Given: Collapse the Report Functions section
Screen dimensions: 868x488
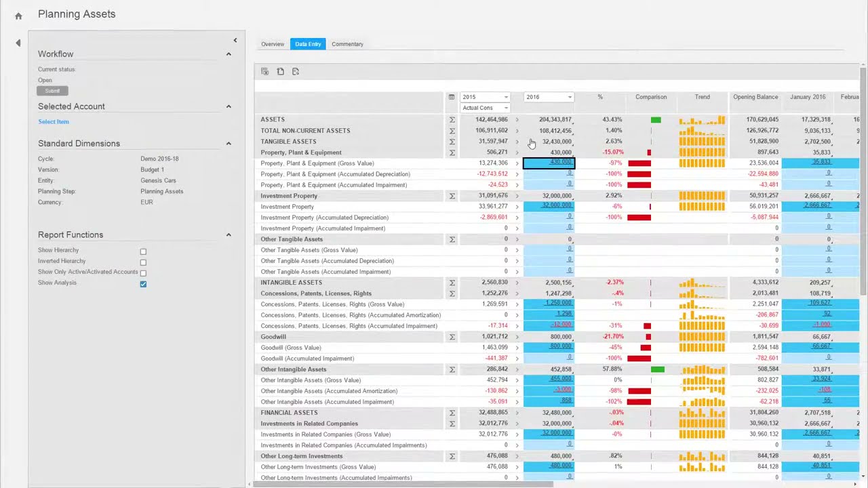Looking at the screenshot, I should point(229,235).
